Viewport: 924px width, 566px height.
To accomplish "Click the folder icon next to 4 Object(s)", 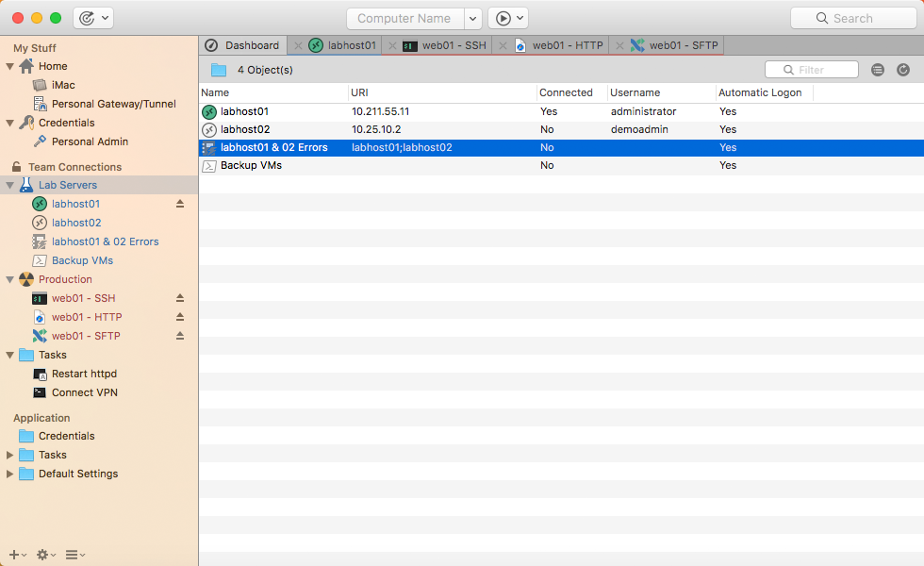I will coord(219,70).
